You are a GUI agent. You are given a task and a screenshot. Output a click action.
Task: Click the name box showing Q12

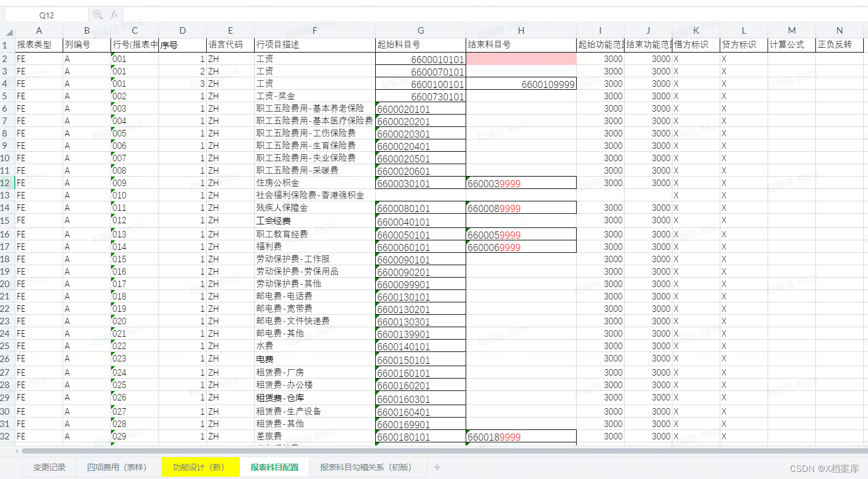point(46,15)
